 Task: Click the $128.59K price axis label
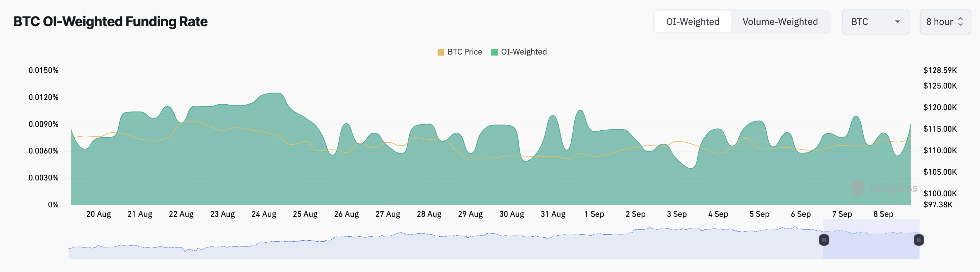(940, 70)
